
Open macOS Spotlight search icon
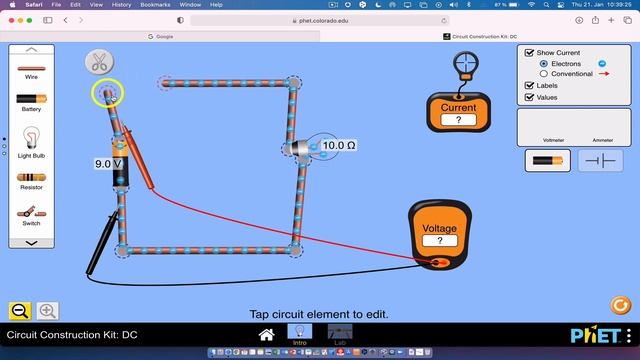[x=546, y=5]
